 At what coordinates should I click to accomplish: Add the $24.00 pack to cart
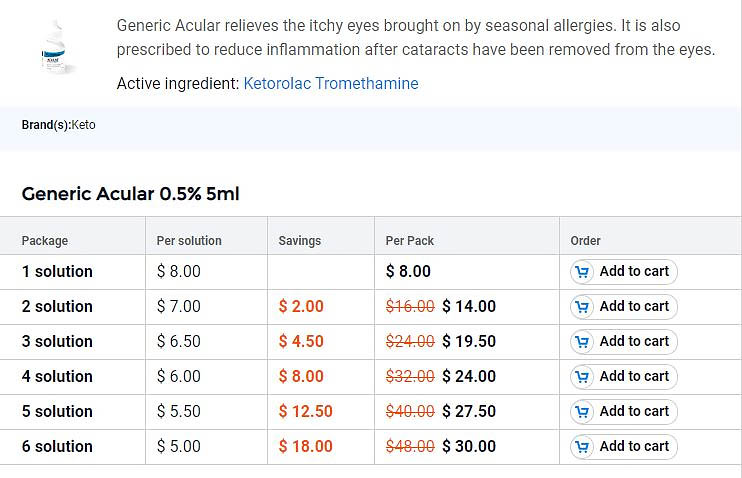pyautogui.click(x=624, y=377)
